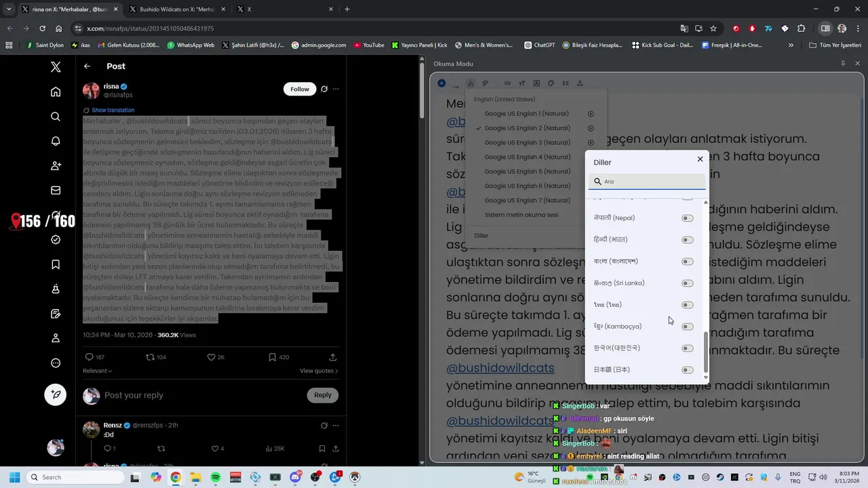Screen dimensions: 868x488
Task: Select Google US English 3 (Natural) voice
Action: pyautogui.click(x=526, y=143)
